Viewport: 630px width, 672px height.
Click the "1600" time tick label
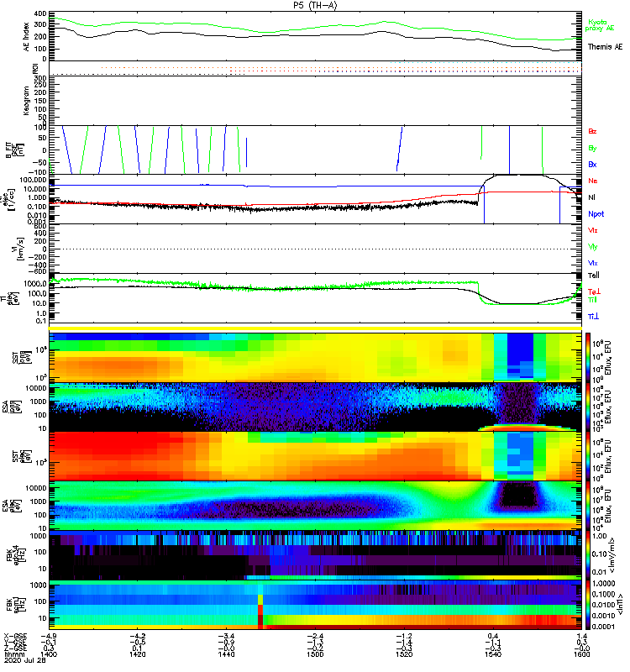point(581,654)
